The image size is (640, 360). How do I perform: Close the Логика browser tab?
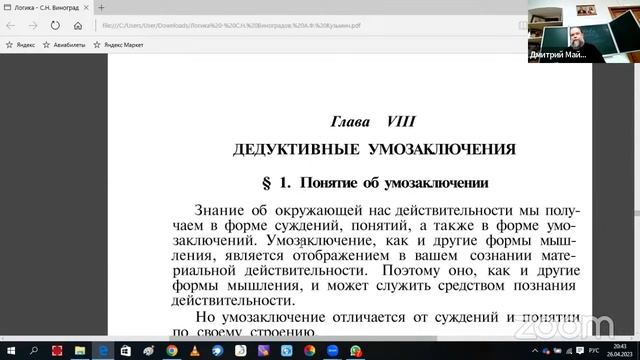(86, 7)
